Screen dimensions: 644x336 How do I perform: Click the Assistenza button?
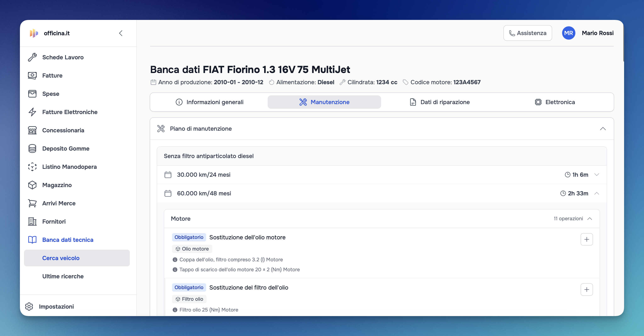[527, 33]
